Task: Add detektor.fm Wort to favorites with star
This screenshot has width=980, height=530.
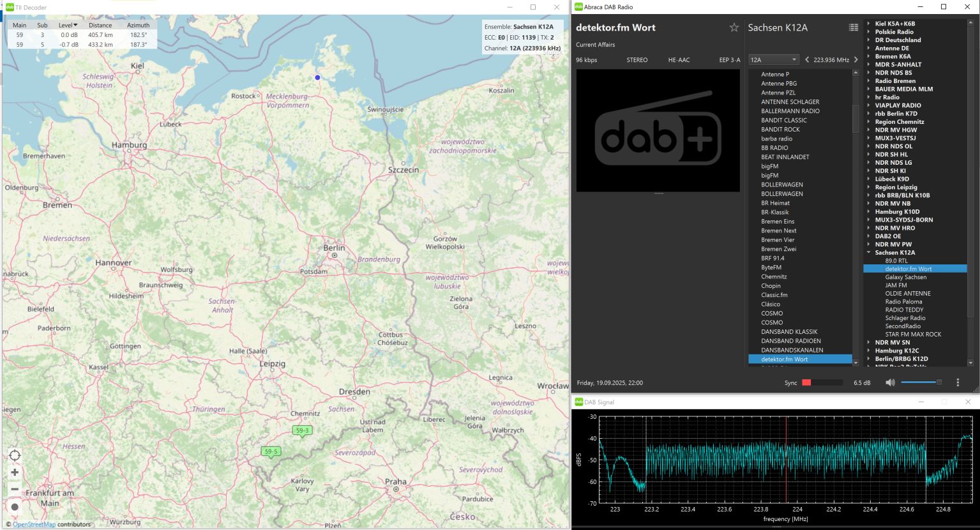Action: [x=734, y=27]
